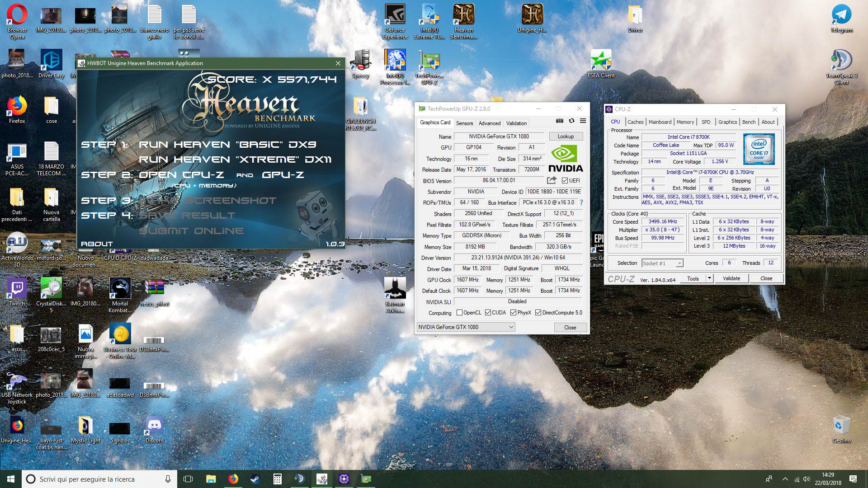
Task: Open the Bench tab in CPU-Z
Action: 749,122
